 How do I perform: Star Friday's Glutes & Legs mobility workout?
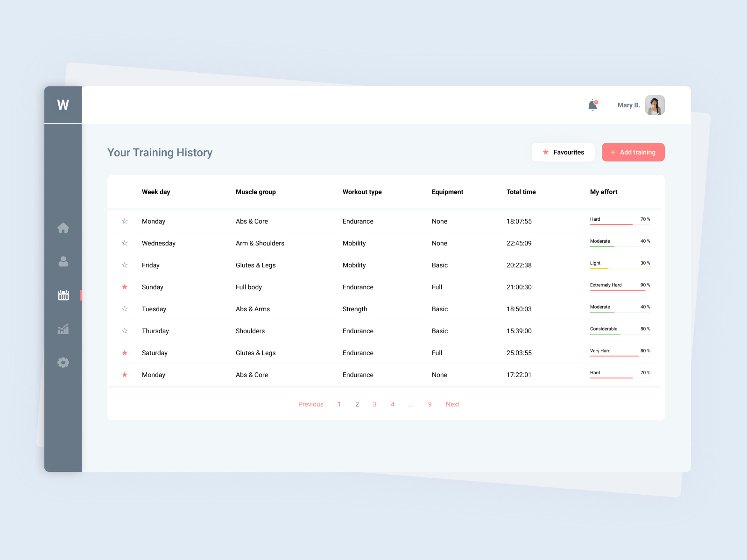point(125,265)
